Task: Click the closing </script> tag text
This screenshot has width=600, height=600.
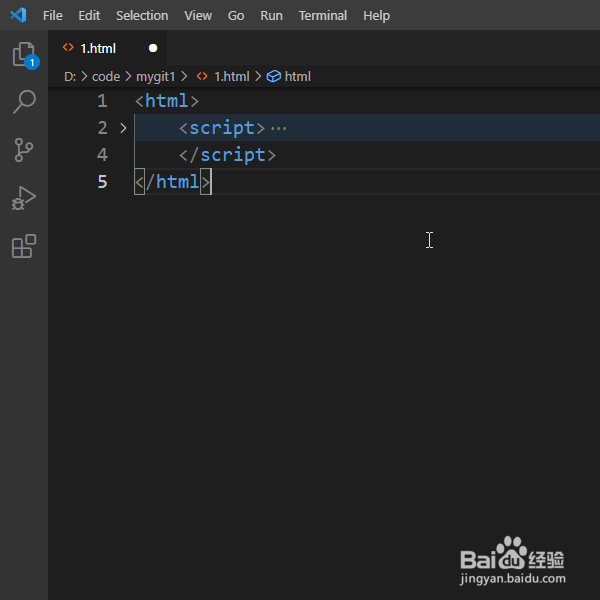Action: click(227, 155)
